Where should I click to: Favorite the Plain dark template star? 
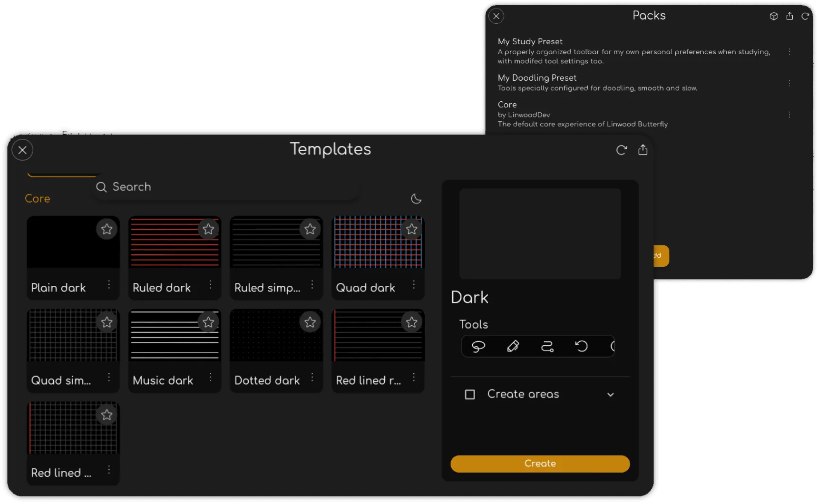pyautogui.click(x=107, y=229)
